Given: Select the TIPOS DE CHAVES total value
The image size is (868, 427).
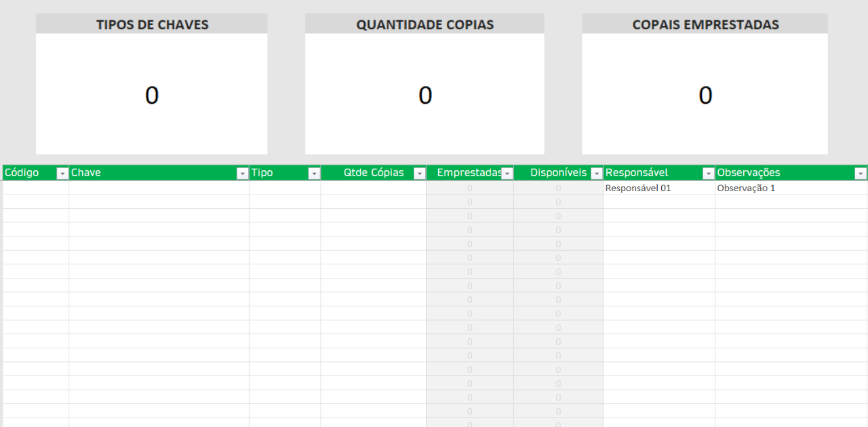Looking at the screenshot, I should tap(152, 96).
